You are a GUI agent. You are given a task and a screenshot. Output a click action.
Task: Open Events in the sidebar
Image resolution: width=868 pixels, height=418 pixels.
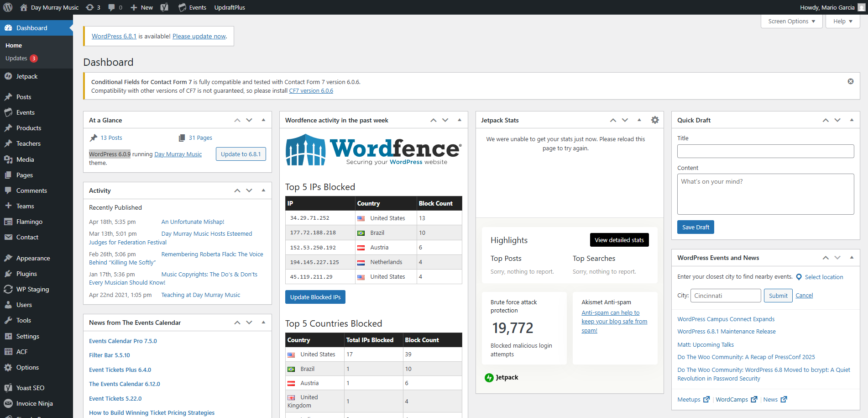tap(37, 112)
